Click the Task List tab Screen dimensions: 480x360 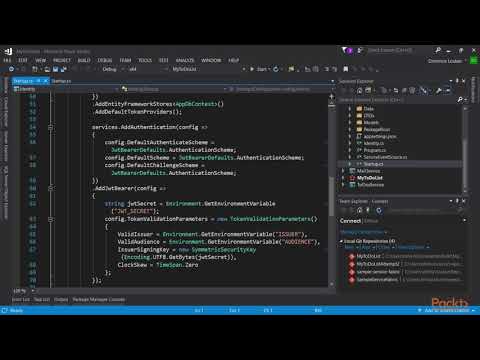(x=42, y=300)
